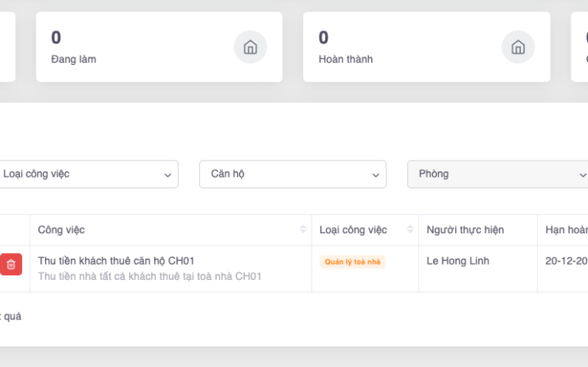The height and width of the screenshot is (367, 588).
Task: Click the Quản lý toà nhà tag
Action: pos(352,262)
